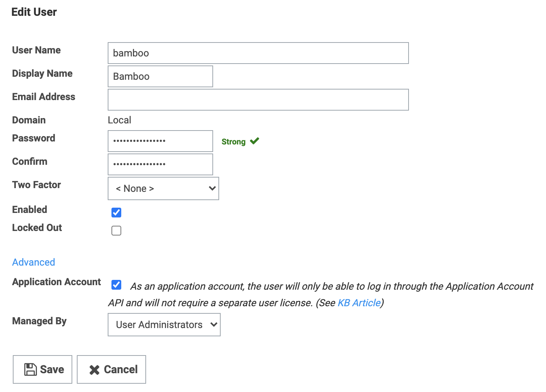Click the 'Domain' label

[29, 120]
